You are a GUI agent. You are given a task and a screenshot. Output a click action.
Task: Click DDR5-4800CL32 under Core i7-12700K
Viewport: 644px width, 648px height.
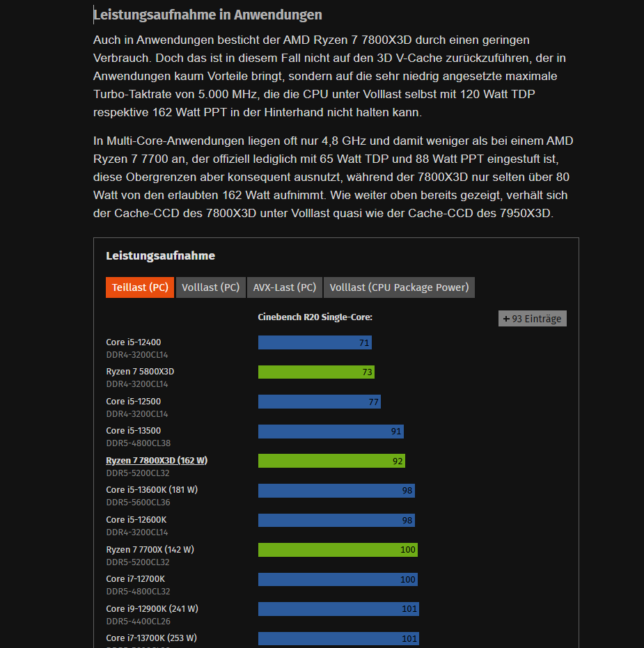tap(138, 592)
